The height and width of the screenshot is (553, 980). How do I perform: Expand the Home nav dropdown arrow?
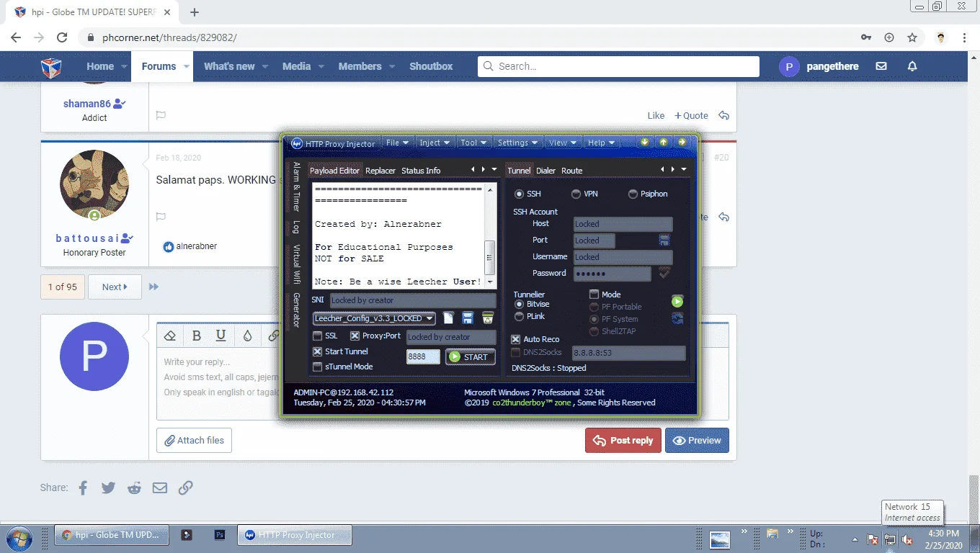pyautogui.click(x=125, y=66)
